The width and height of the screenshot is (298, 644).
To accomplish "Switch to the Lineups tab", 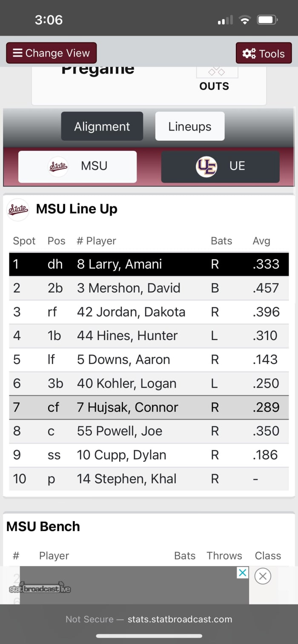I will (189, 126).
